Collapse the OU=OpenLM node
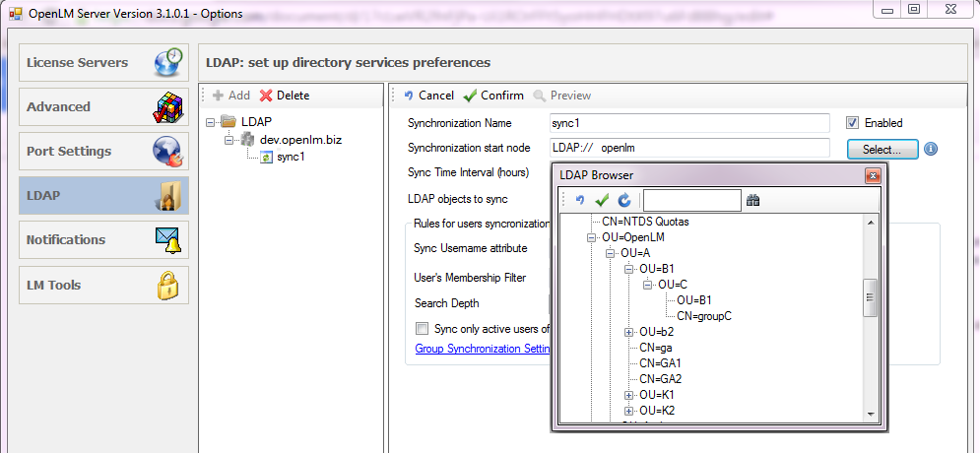 (x=592, y=237)
